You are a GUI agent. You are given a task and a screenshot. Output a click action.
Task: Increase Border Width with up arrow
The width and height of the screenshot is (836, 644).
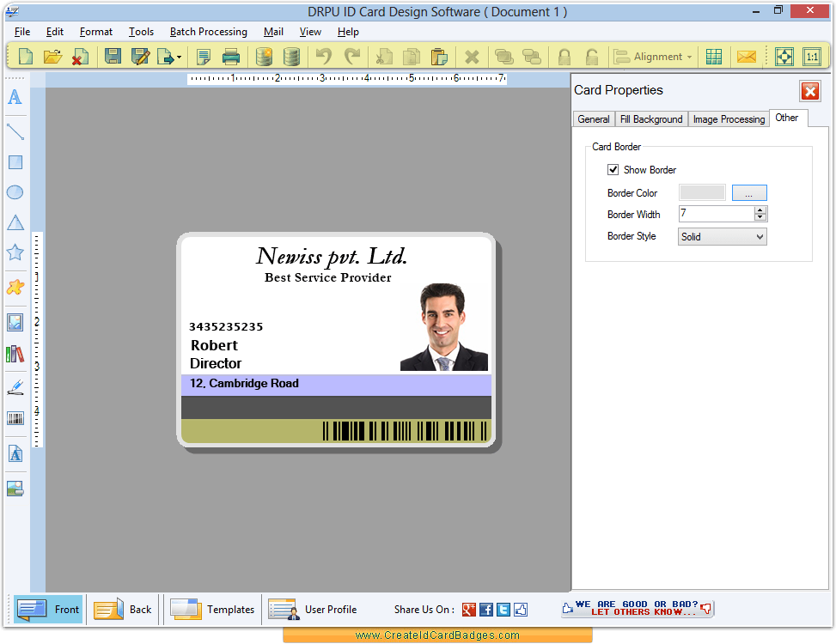[x=760, y=210]
